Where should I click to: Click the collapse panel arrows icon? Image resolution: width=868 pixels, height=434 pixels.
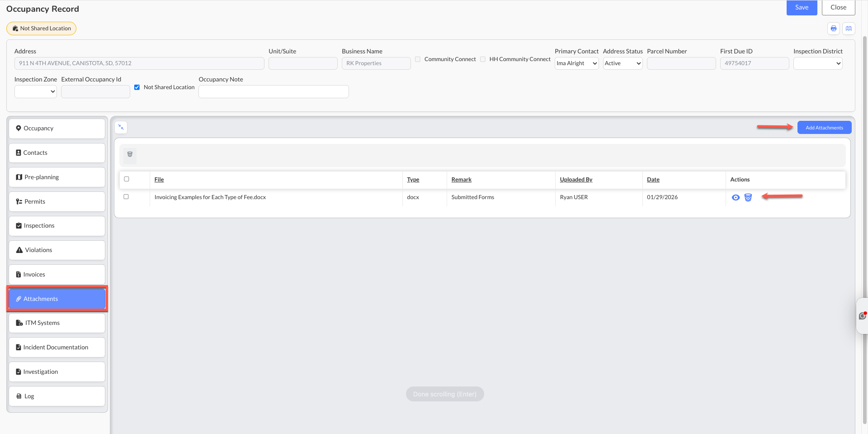coord(121,128)
